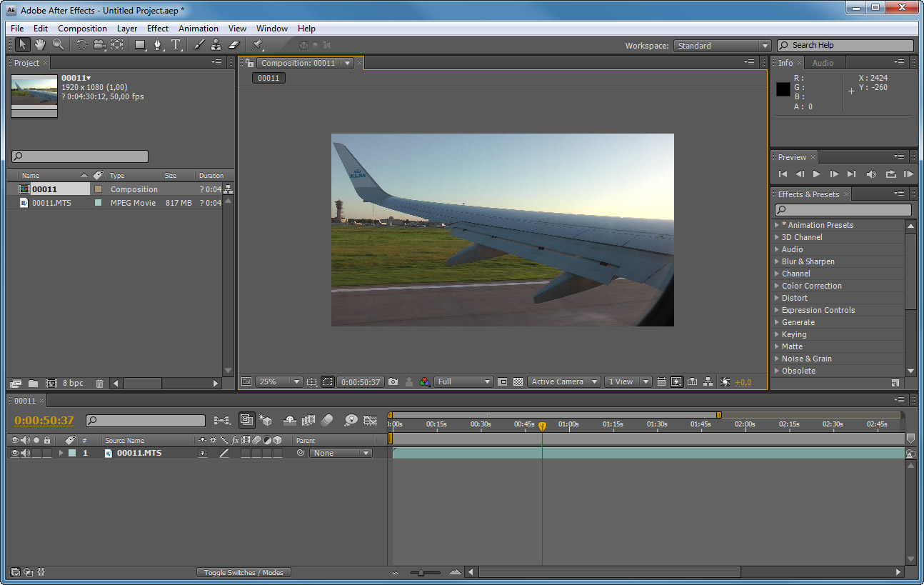Open the 25% magnification dropdown
Viewport: 924px width, 585px height.
[279, 382]
